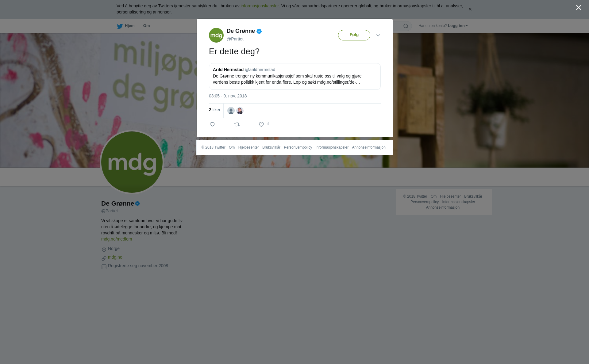The image size is (589, 364).
Task: Click the search magnifier icon
Action: [406, 26]
